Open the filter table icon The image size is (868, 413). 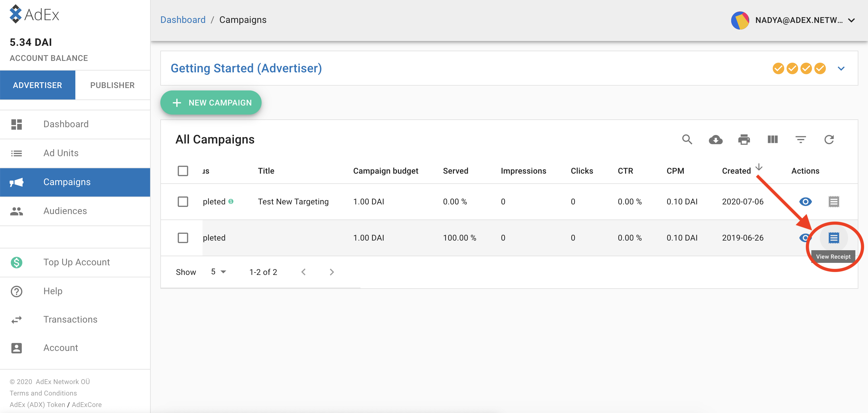pyautogui.click(x=800, y=139)
